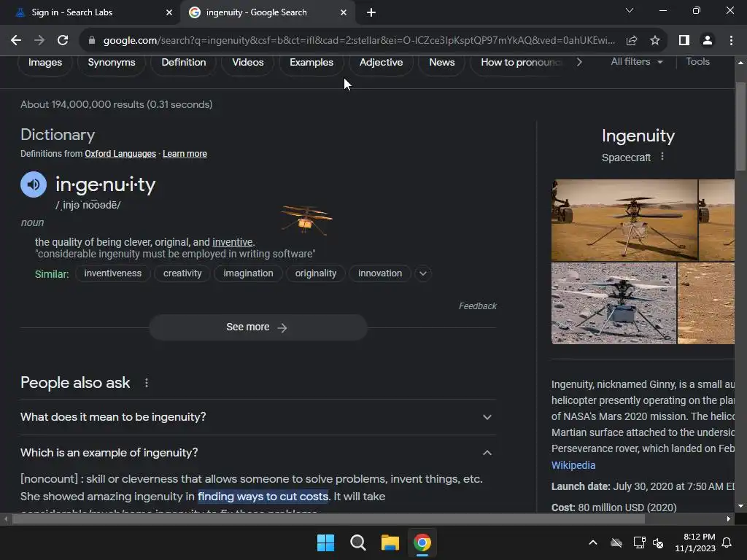Click the network display tray icon

pos(639,542)
